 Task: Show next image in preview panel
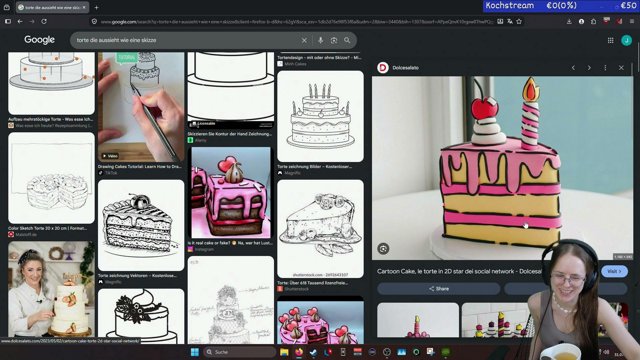click(x=589, y=68)
